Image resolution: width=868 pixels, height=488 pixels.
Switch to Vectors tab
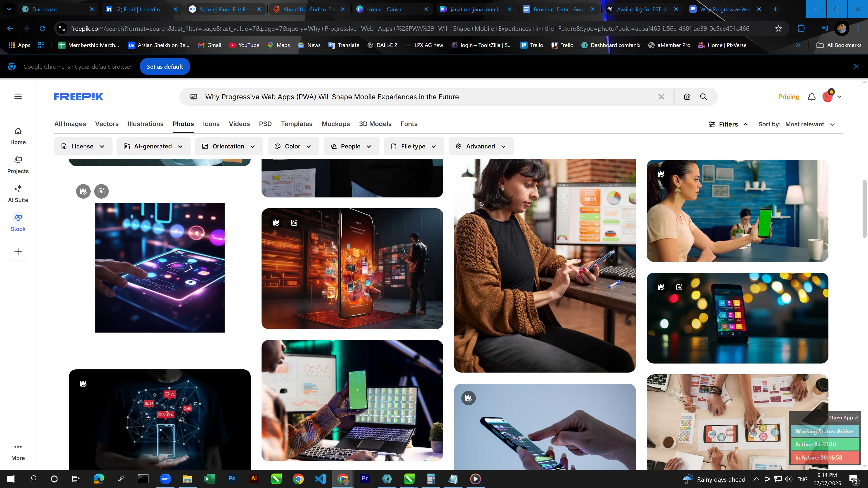(x=107, y=124)
